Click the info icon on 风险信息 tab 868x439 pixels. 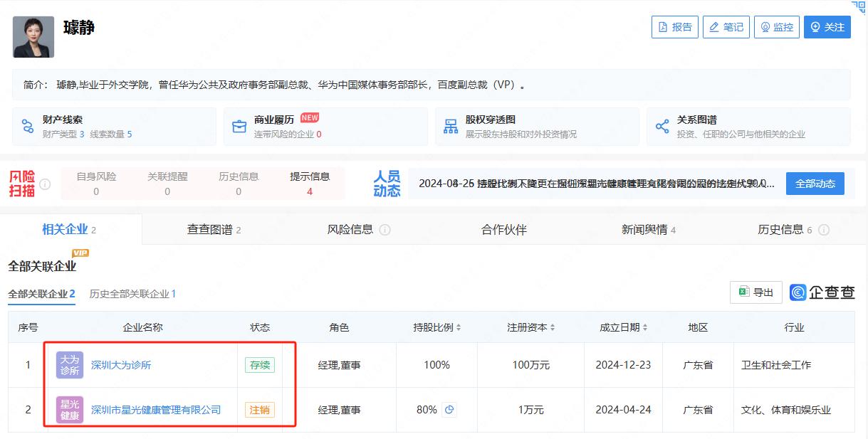[385, 230]
